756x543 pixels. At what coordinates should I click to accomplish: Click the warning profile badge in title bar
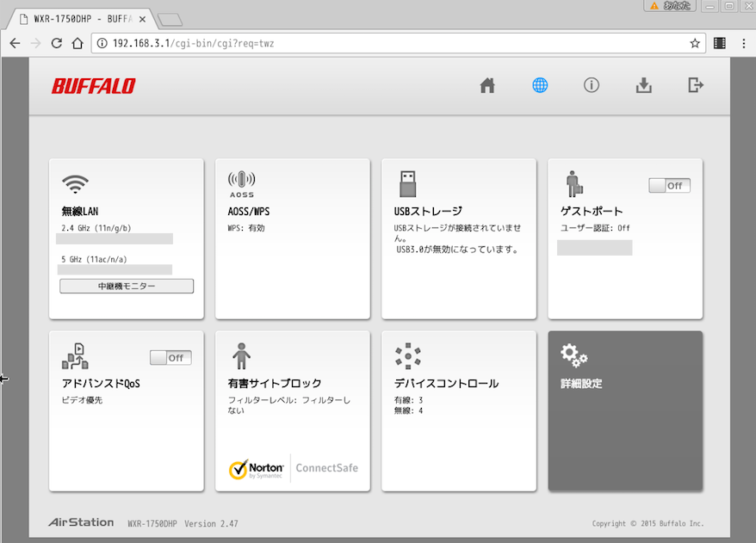[670, 6]
